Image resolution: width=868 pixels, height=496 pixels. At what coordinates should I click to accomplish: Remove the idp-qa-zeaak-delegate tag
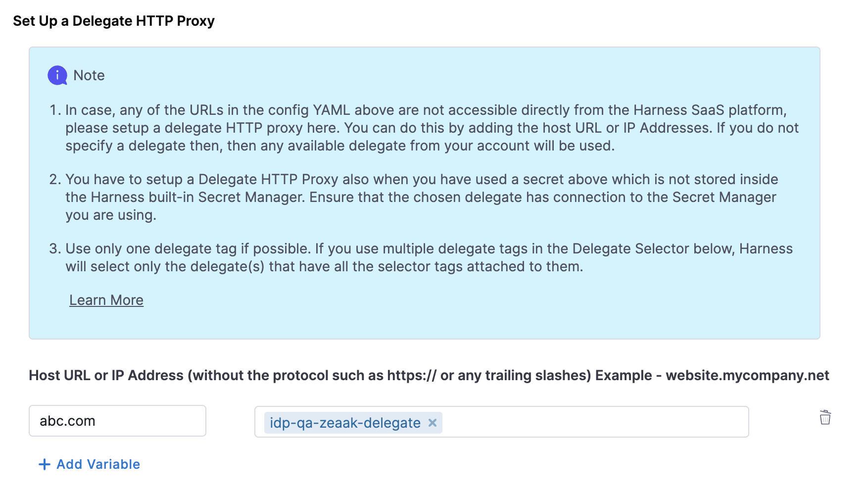pos(433,423)
